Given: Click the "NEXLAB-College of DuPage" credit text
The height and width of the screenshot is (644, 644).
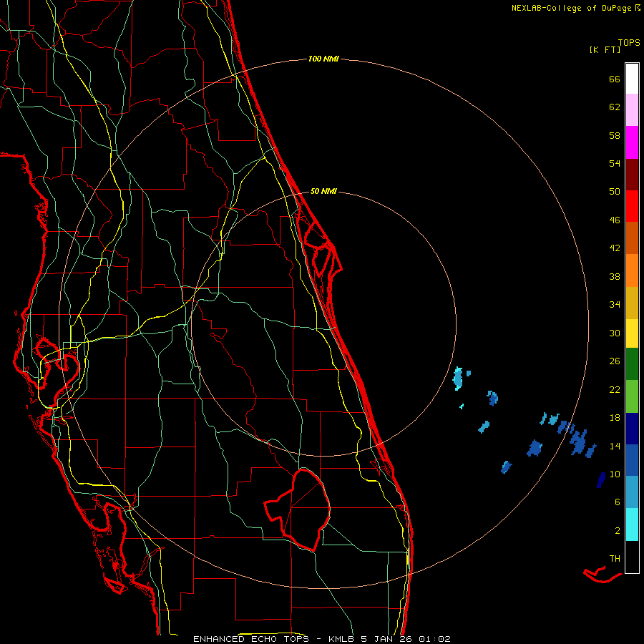Looking at the screenshot, I should pos(572,8).
